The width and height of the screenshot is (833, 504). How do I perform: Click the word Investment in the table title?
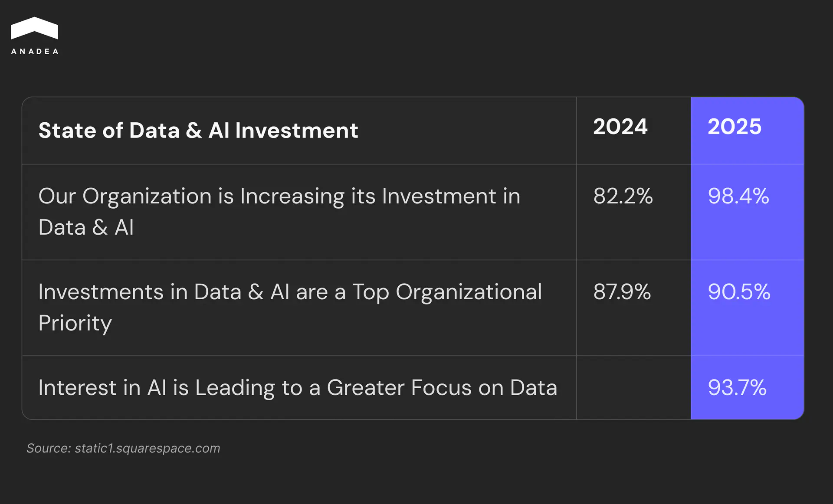(296, 131)
